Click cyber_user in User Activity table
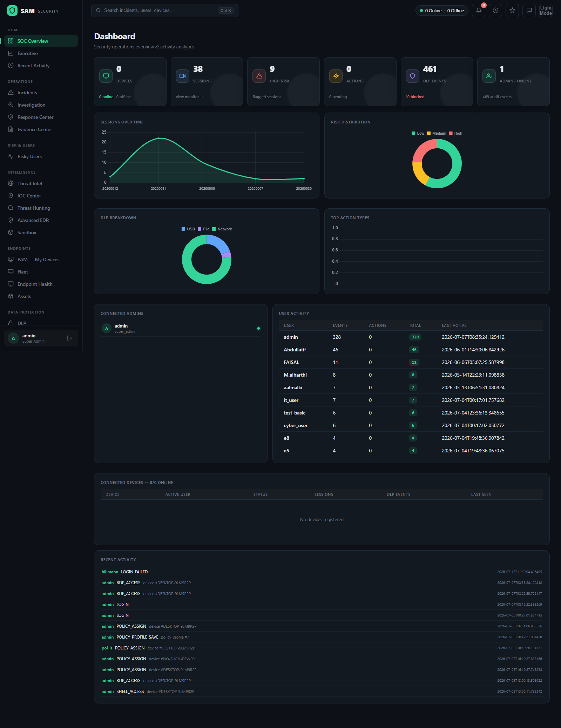The height and width of the screenshot is (728, 561). pyautogui.click(x=296, y=425)
